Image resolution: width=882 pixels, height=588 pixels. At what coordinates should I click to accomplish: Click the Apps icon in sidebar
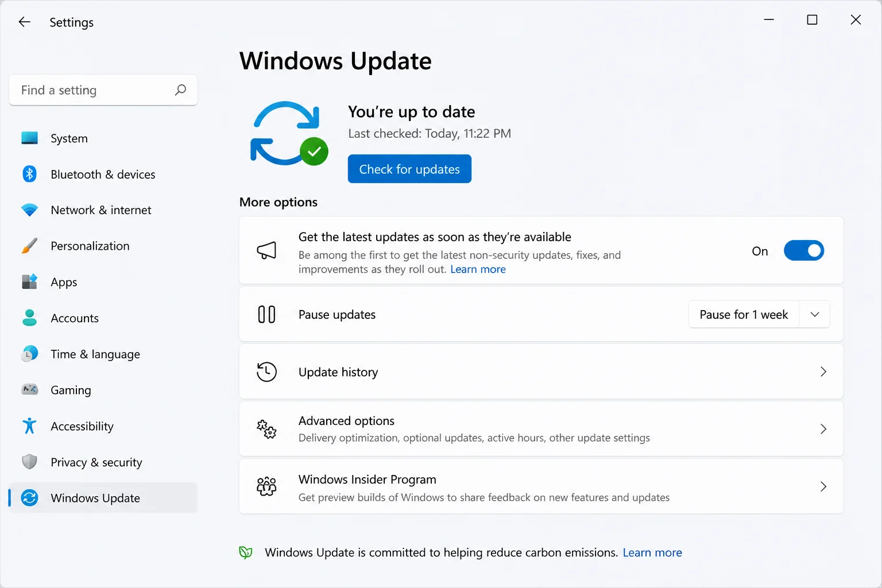coord(29,281)
